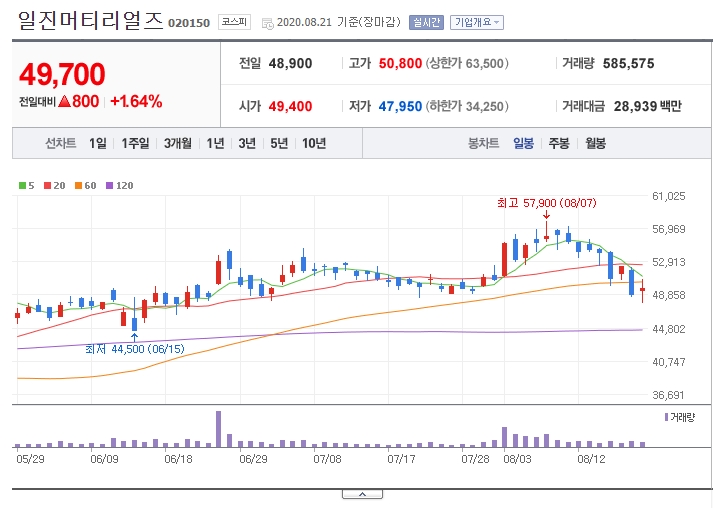Click the clock icon beside the date

(x=268, y=24)
